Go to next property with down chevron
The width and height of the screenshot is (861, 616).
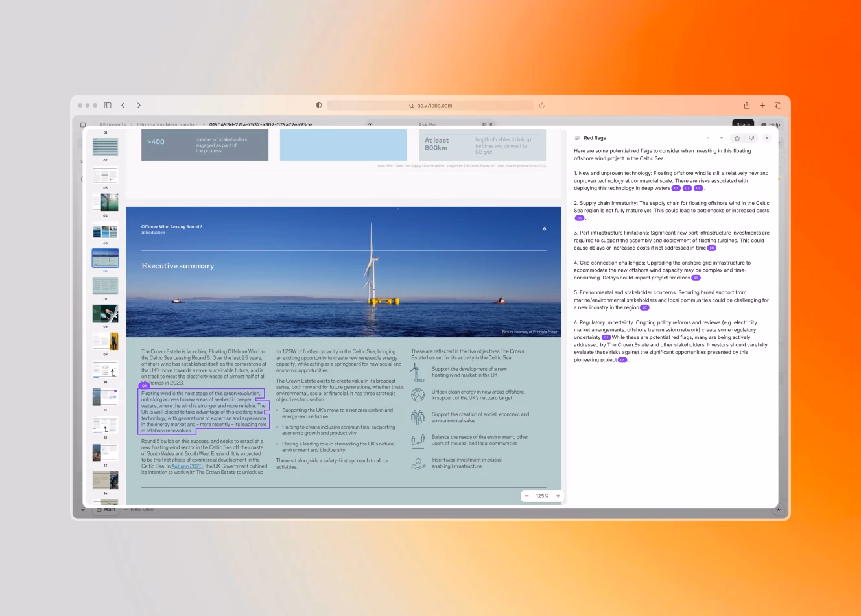pyautogui.click(x=721, y=138)
